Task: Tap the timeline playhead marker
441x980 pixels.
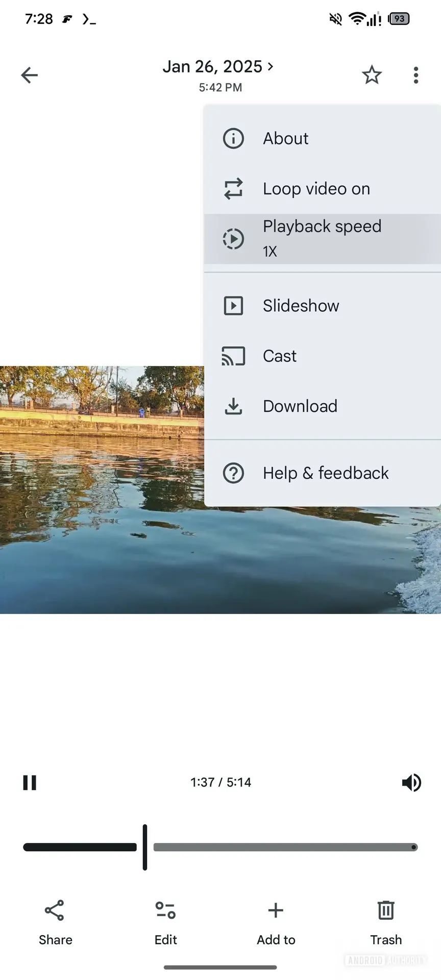Action: tap(145, 847)
